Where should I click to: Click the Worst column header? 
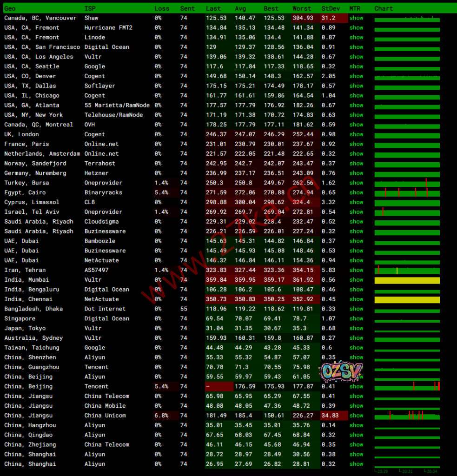(x=302, y=8)
